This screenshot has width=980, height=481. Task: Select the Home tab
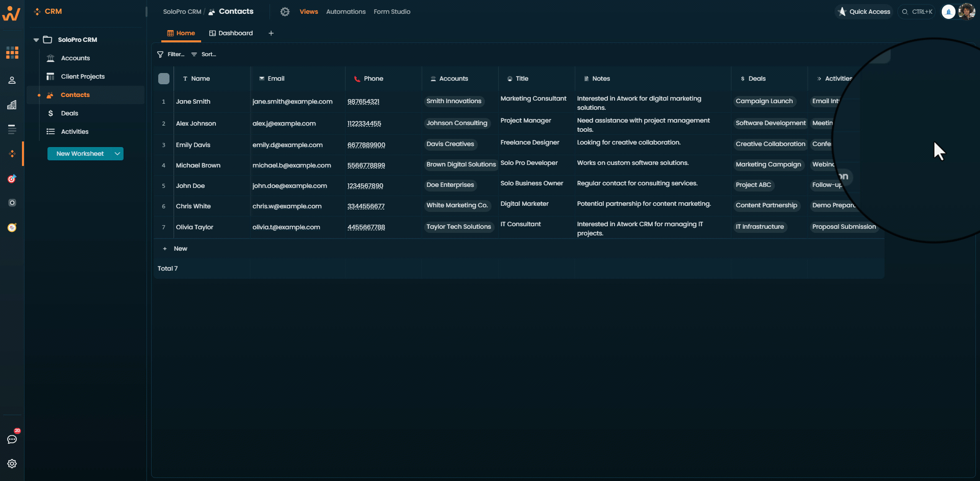point(181,33)
